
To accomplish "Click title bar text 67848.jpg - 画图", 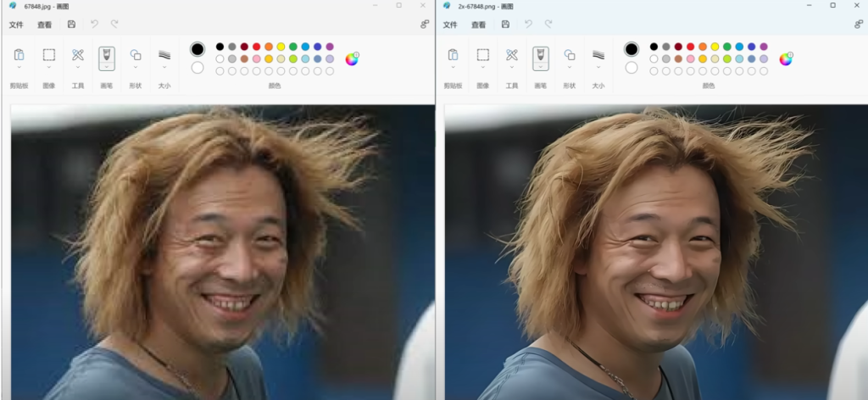I will [x=46, y=6].
